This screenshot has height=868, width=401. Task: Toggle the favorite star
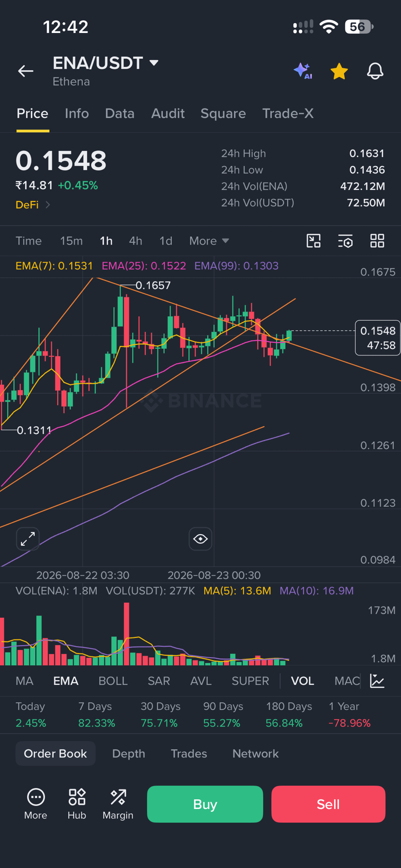[x=339, y=71]
